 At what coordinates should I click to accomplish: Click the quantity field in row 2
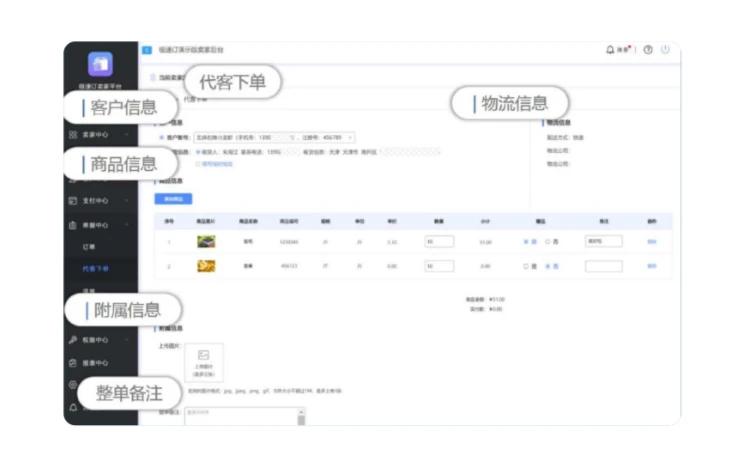point(439,266)
